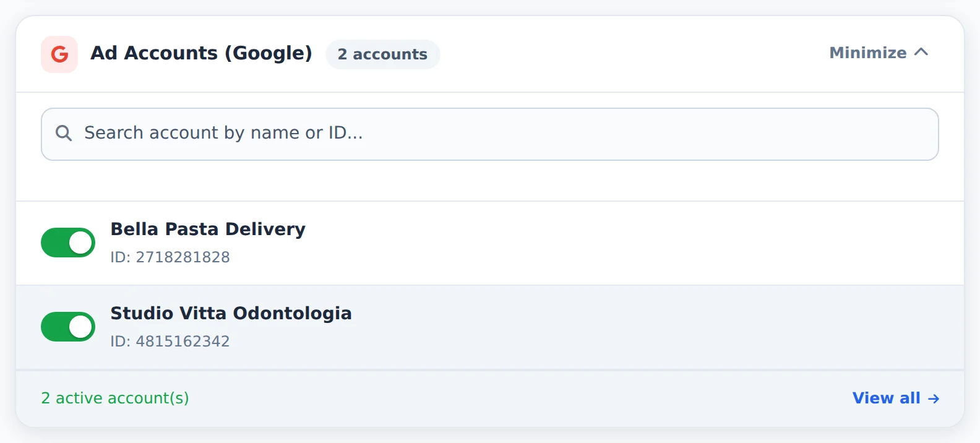
Task: Click the Minimize text label
Action: point(868,53)
